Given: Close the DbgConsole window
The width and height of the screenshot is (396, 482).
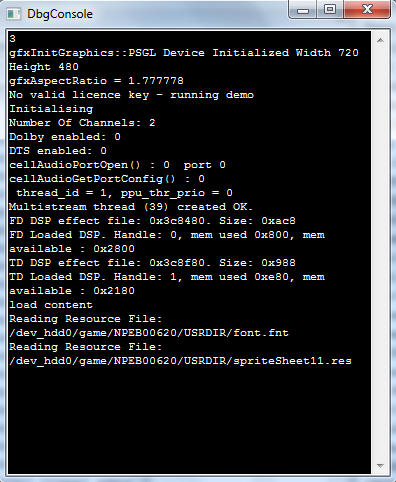Looking at the screenshot, I should coord(367,9).
